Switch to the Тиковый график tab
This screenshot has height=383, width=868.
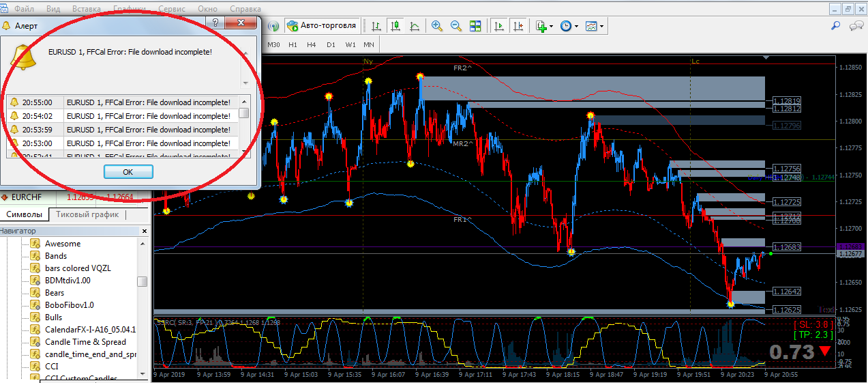pyautogui.click(x=87, y=214)
